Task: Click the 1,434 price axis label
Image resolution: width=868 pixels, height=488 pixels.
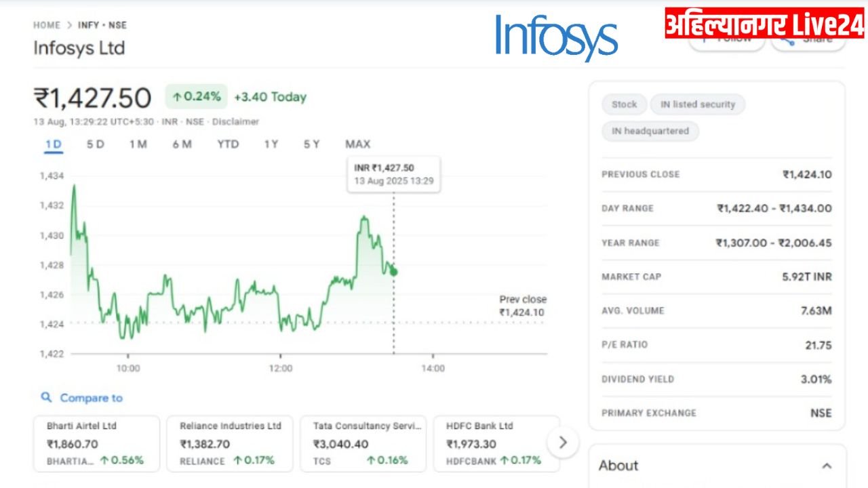Action: [52, 176]
